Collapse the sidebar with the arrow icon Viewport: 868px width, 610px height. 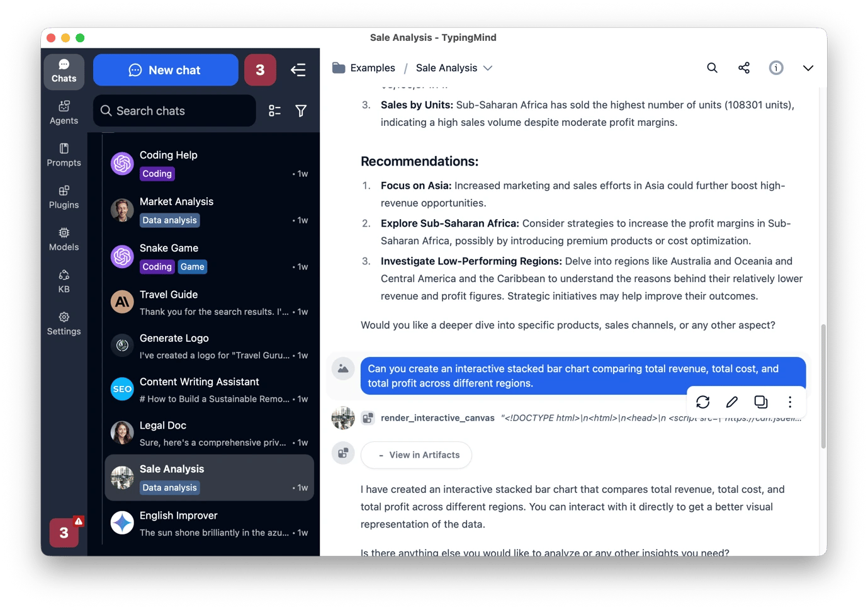tap(298, 70)
